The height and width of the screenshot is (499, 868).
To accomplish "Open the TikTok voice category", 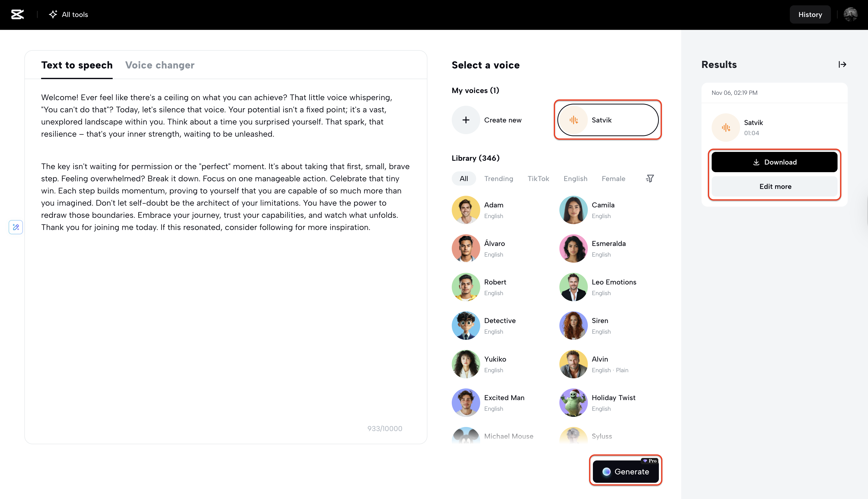I will pyautogui.click(x=538, y=179).
